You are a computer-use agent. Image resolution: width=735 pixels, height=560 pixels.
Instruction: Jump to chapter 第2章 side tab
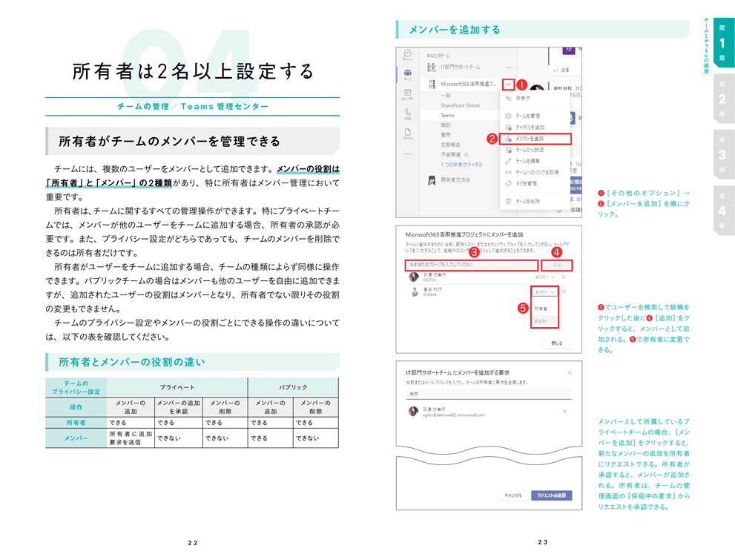[722, 99]
